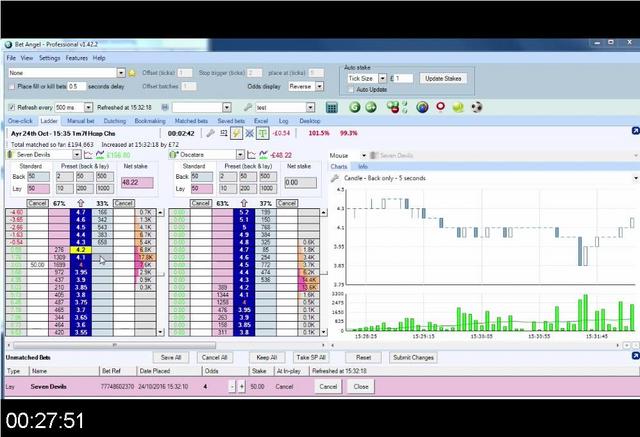
Task: Open the 500 ms refresh rate dropdown
Action: point(89,108)
